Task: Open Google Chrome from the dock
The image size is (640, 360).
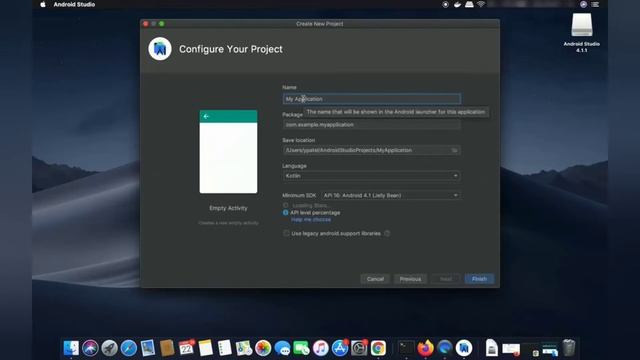Action: (378, 348)
